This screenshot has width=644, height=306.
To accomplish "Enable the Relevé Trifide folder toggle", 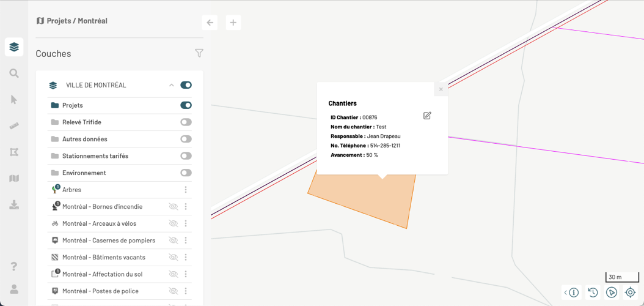I will (186, 122).
